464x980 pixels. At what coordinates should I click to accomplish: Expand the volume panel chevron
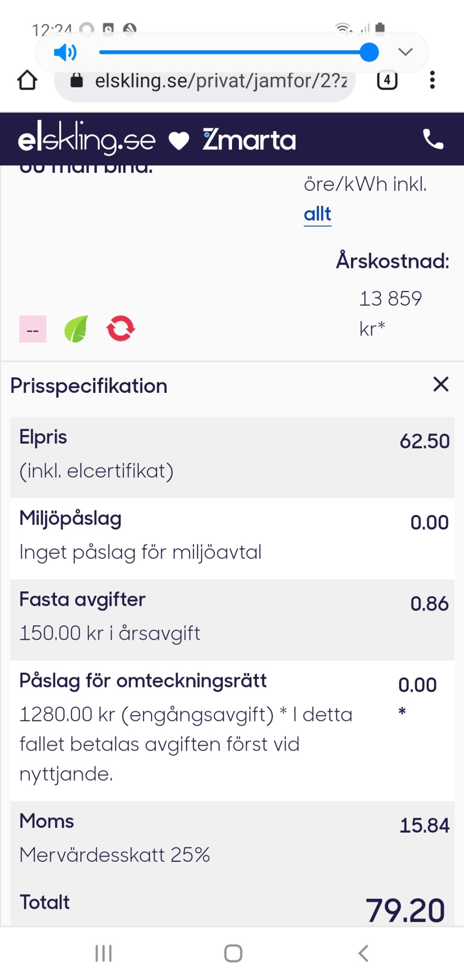click(405, 52)
